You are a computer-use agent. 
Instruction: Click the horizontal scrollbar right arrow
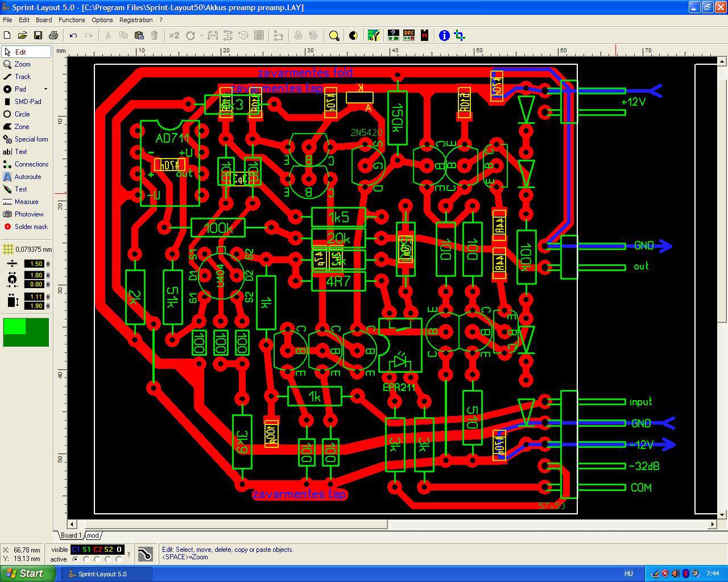[713, 524]
